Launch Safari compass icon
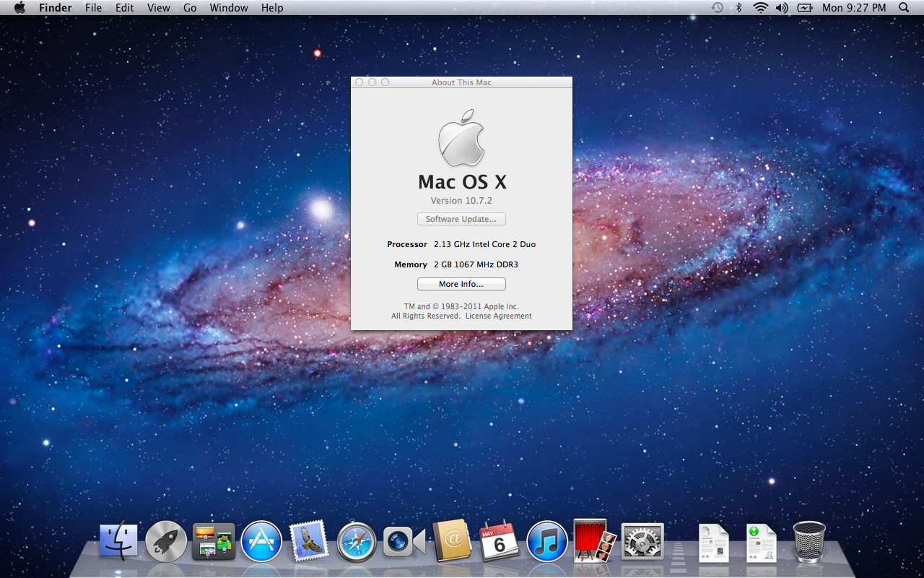The image size is (924, 578). point(357,541)
